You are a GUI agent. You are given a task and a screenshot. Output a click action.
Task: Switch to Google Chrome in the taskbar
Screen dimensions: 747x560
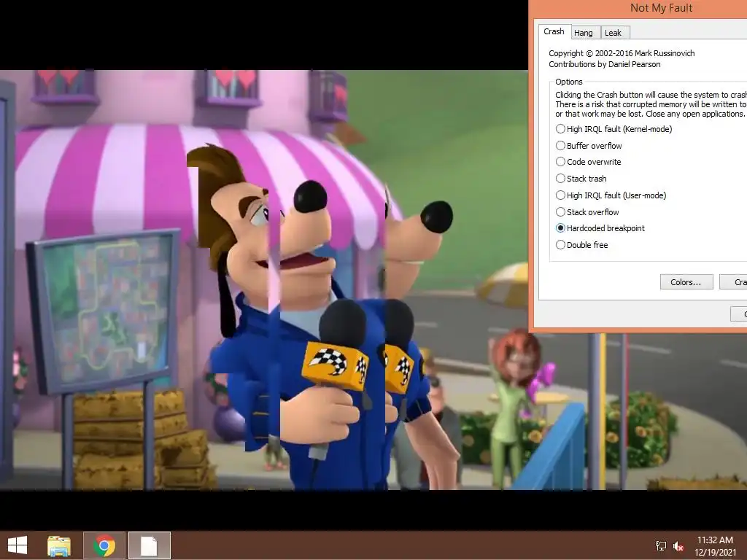coord(104,545)
